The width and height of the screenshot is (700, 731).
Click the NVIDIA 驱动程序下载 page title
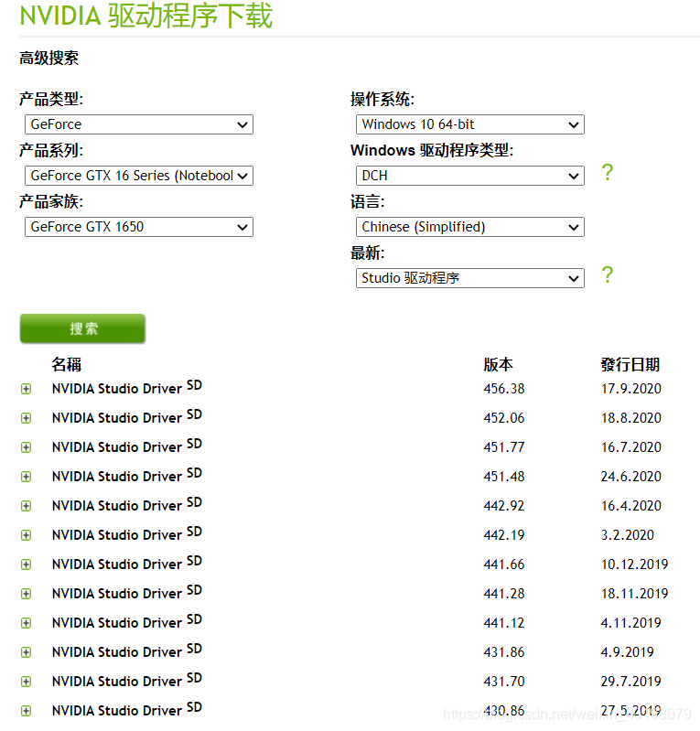[146, 16]
